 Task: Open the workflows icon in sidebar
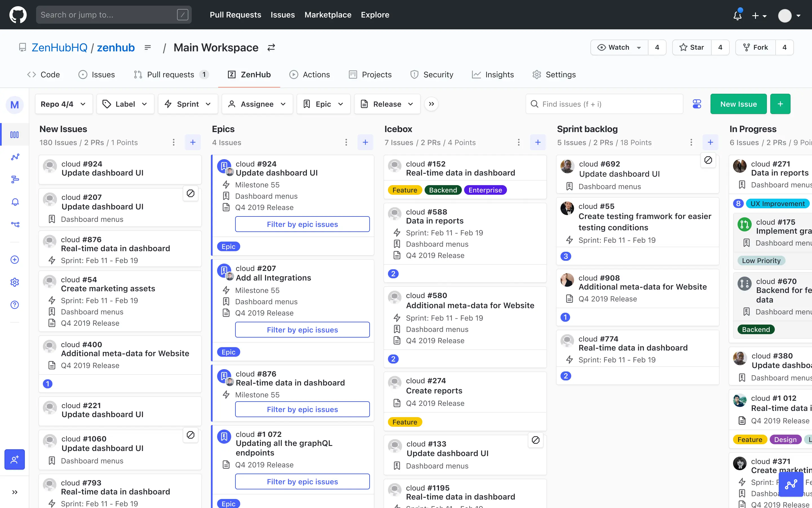(15, 224)
